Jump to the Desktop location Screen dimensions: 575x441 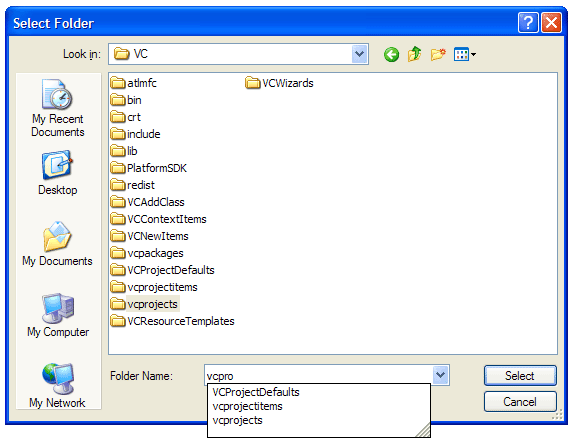[58, 173]
